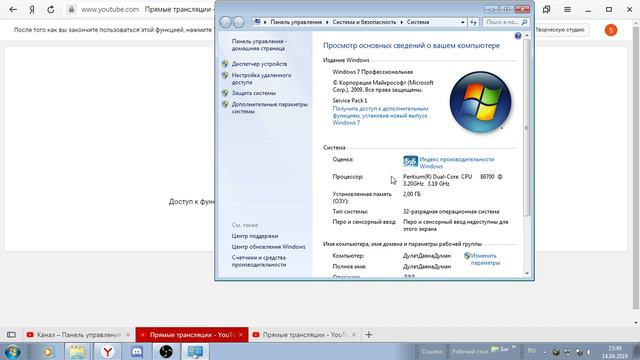Open the clock showing 15:49
The image size is (640, 360).
click(614, 352)
